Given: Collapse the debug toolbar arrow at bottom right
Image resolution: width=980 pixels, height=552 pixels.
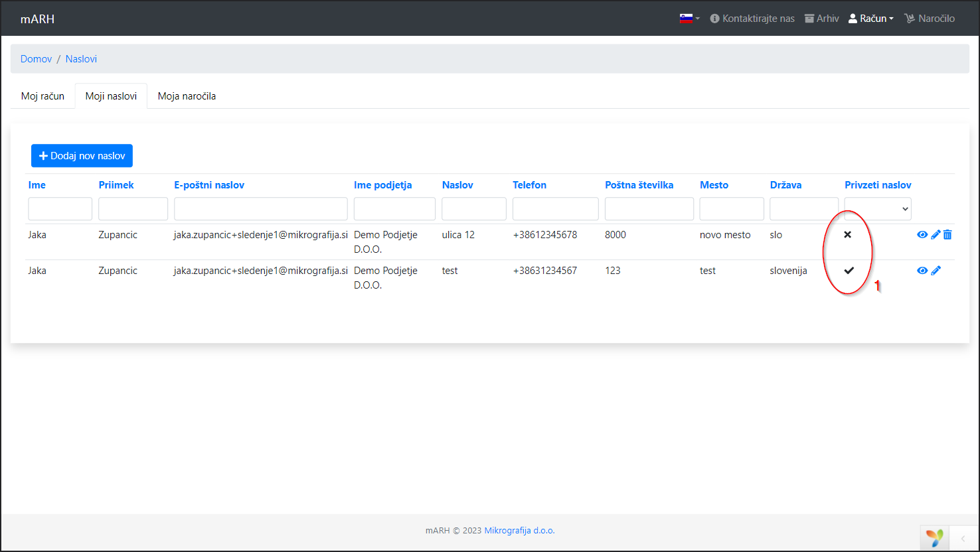Looking at the screenshot, I should (963, 538).
